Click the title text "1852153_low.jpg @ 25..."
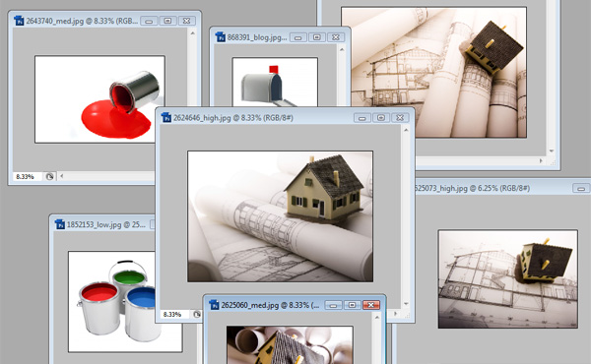This screenshot has height=364, width=591. pos(106,225)
